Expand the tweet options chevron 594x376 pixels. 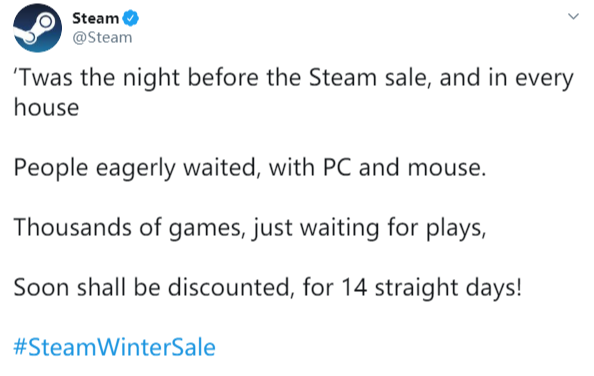tap(573, 16)
